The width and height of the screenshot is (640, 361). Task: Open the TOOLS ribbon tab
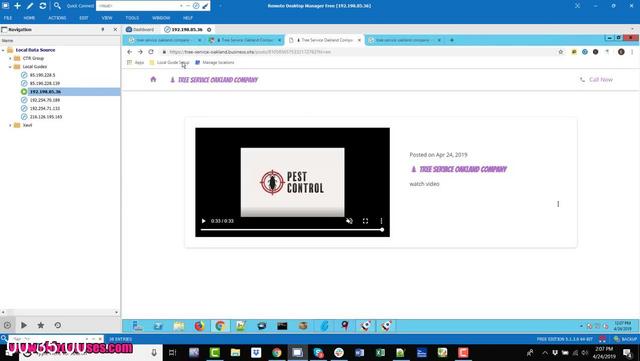pyautogui.click(x=132, y=18)
